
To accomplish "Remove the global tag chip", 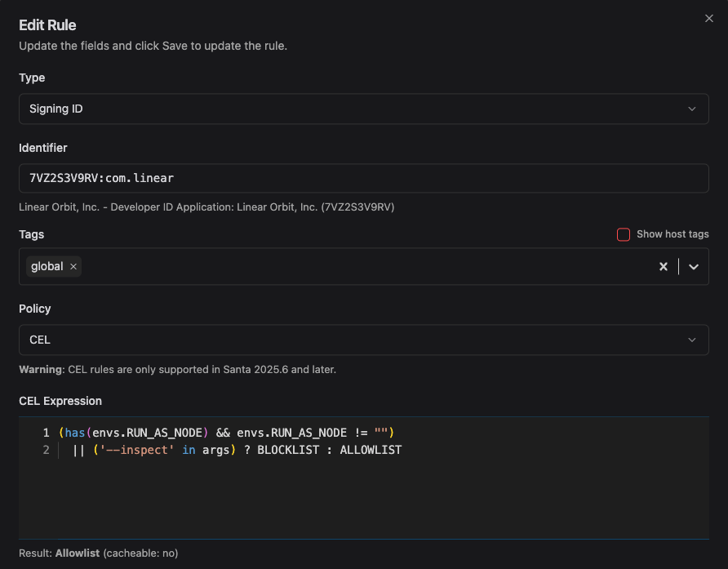I will pos(73,266).
